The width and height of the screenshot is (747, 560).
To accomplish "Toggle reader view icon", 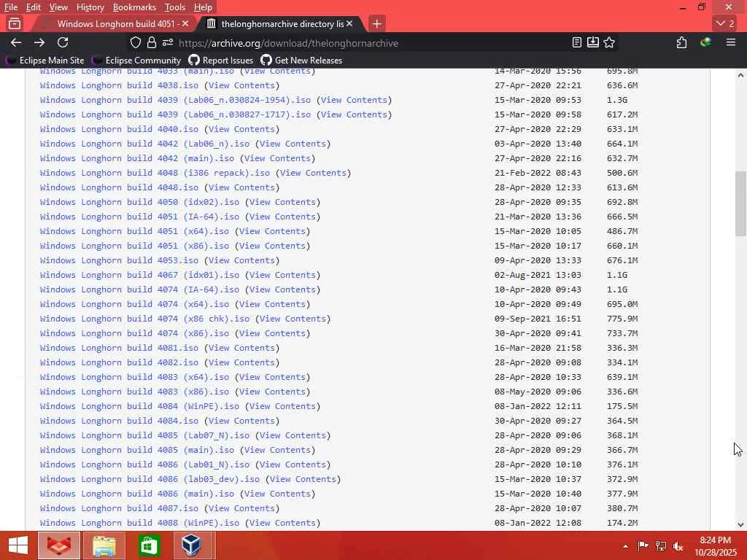I will tap(576, 43).
